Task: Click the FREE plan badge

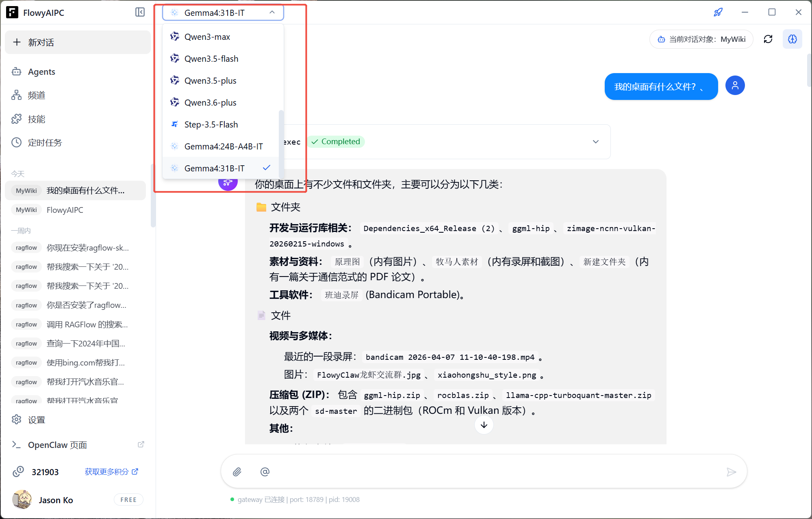Action: pos(128,500)
